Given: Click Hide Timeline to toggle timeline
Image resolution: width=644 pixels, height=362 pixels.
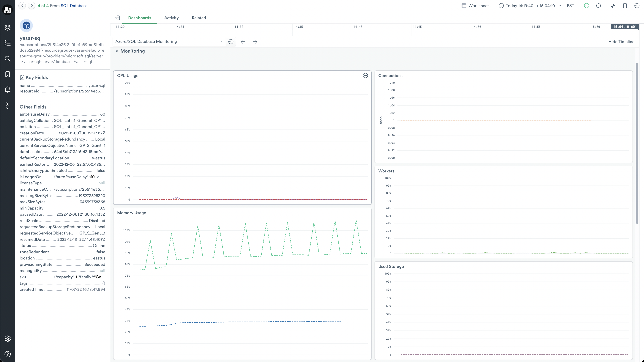Looking at the screenshot, I should pyautogui.click(x=621, y=42).
